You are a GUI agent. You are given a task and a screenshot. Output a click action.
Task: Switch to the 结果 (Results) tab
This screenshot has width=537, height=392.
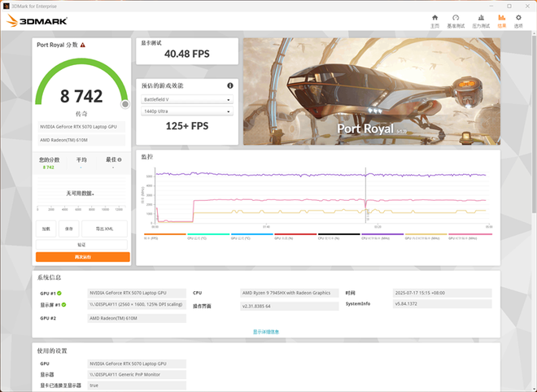(501, 21)
